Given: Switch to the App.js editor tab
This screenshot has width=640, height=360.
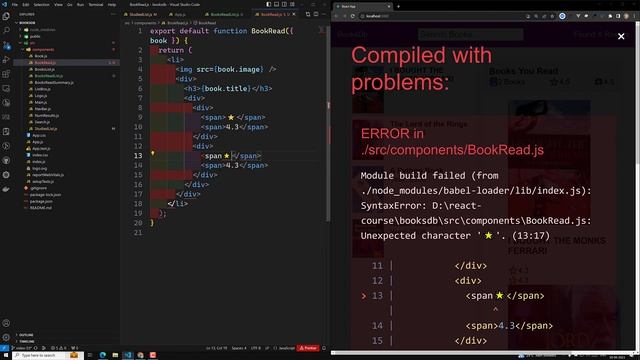Looking at the screenshot, I should point(180,14).
